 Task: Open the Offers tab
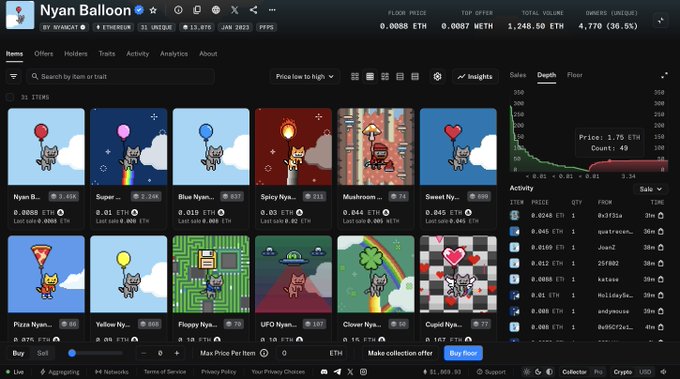(43, 54)
